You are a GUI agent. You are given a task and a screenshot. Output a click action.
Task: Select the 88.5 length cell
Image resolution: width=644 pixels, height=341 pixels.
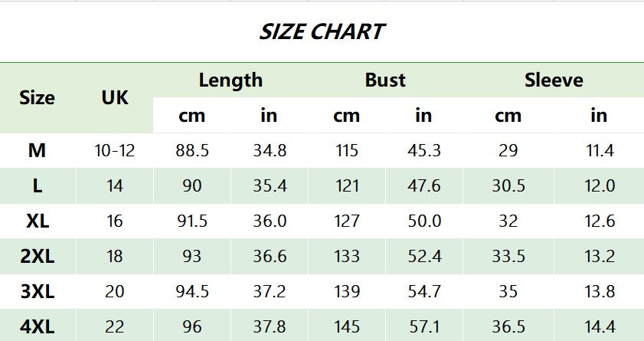[192, 150]
